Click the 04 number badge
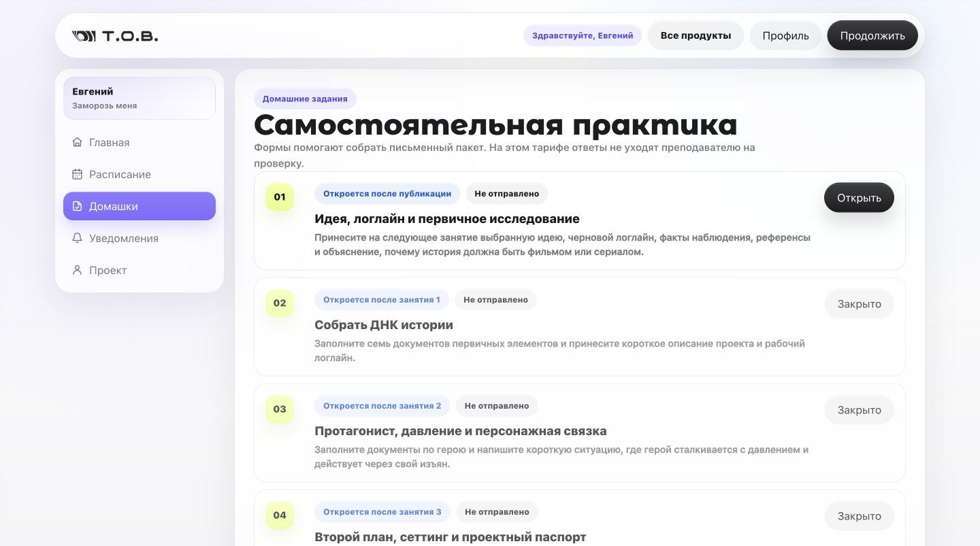 pos(280,515)
